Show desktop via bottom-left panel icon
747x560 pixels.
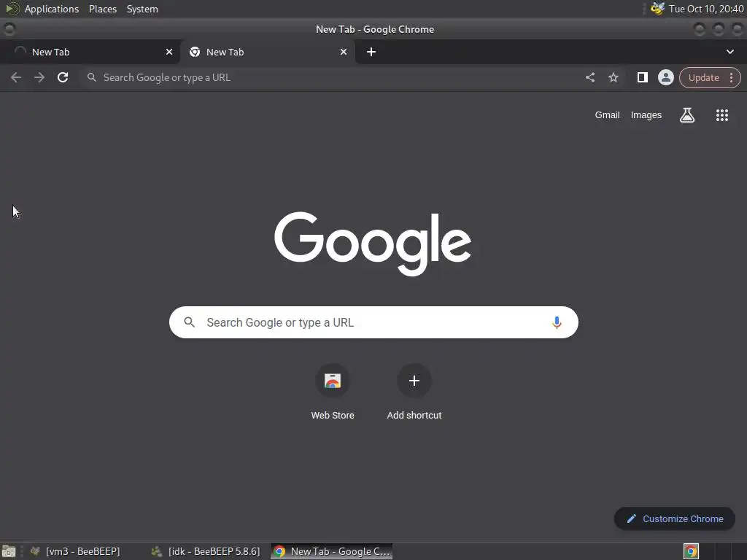[x=9, y=551]
